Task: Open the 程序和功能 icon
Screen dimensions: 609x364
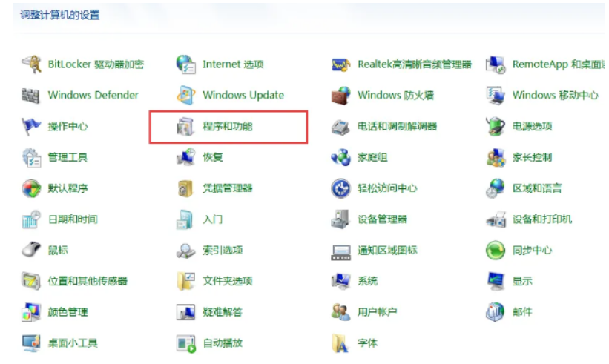Action: [x=185, y=126]
